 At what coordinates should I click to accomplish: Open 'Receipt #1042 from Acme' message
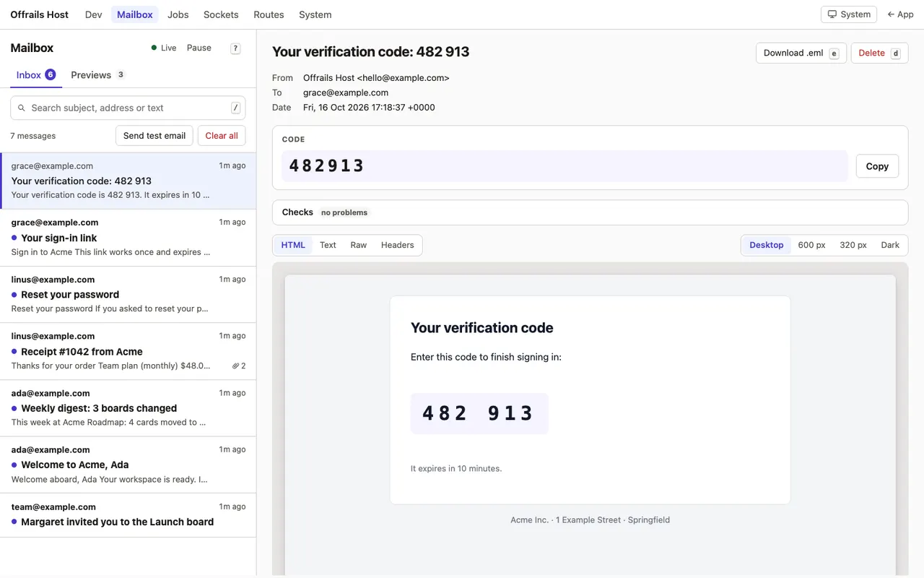point(128,352)
